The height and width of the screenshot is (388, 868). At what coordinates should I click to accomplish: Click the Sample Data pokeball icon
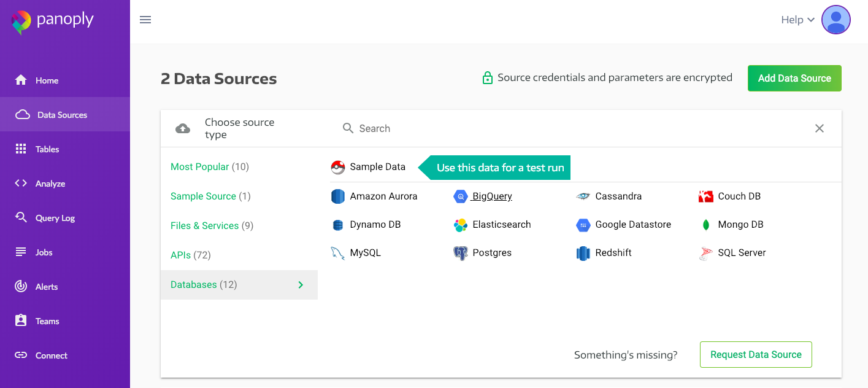pos(338,167)
